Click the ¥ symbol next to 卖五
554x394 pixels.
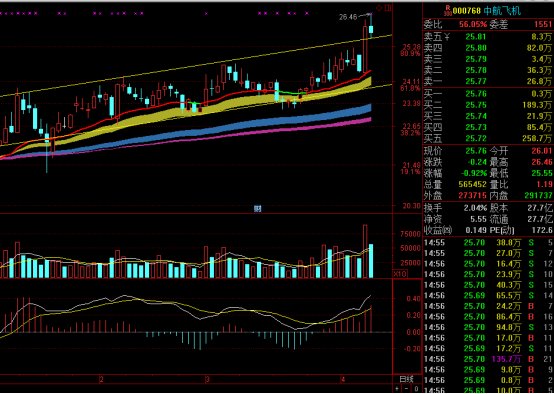(x=447, y=36)
